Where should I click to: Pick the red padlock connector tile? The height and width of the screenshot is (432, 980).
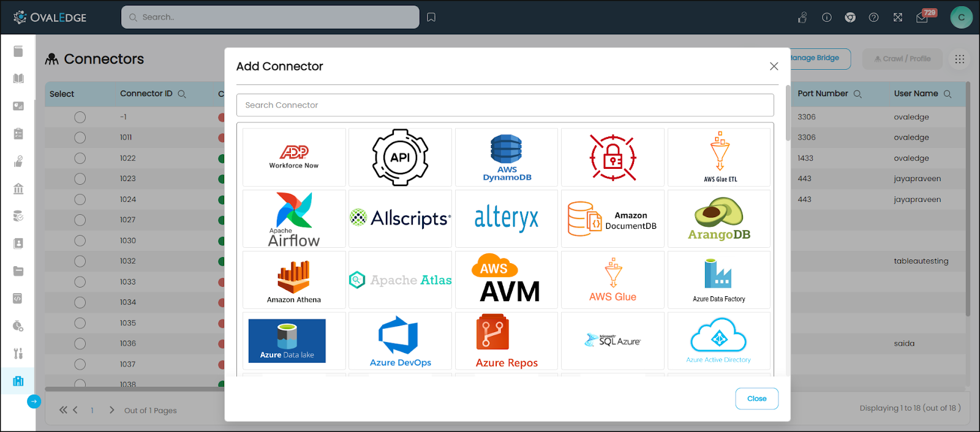612,157
